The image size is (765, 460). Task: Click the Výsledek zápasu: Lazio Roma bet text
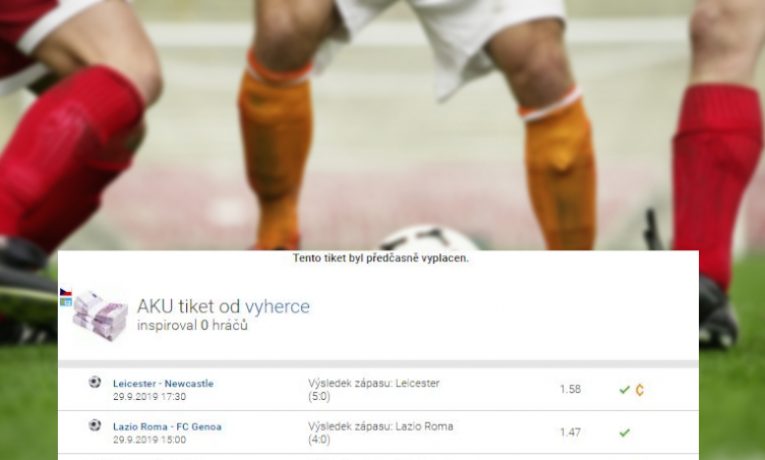(381, 426)
